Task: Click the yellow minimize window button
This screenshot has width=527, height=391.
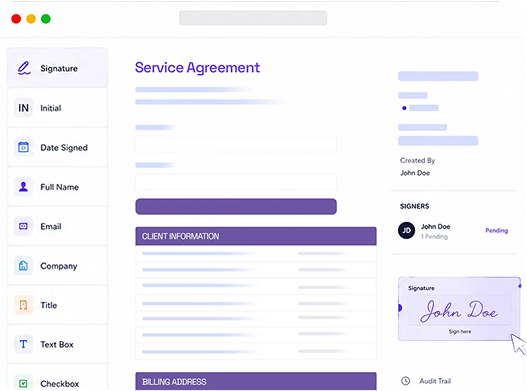Action: pyautogui.click(x=31, y=19)
